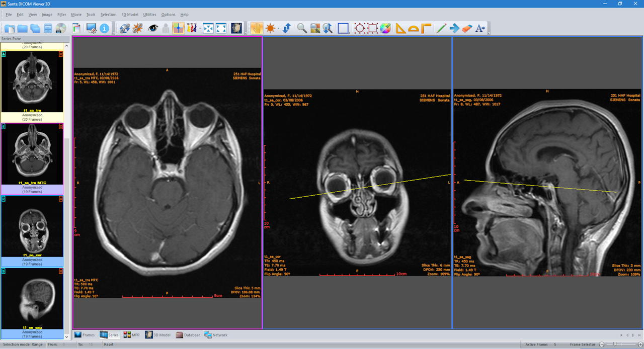Viewport: 644px width, 349px height.
Task: Select the circular ROI tool
Action: click(360, 29)
